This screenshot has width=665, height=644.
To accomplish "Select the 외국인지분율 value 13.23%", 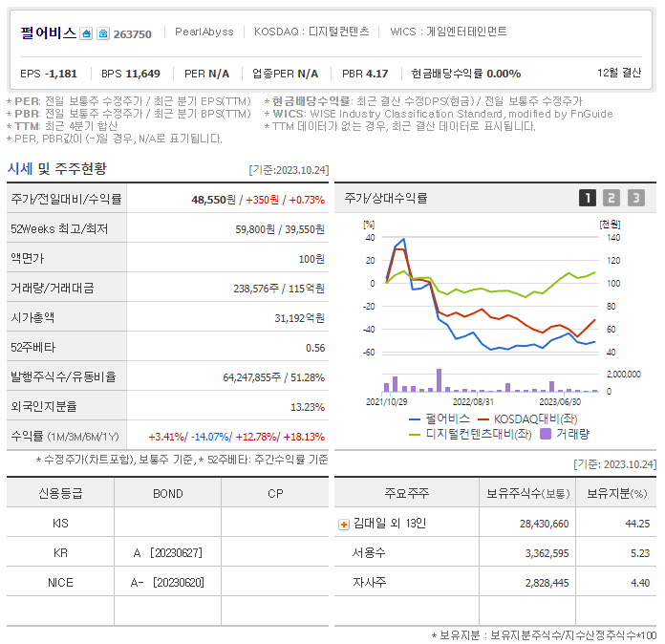I will coord(308,407).
